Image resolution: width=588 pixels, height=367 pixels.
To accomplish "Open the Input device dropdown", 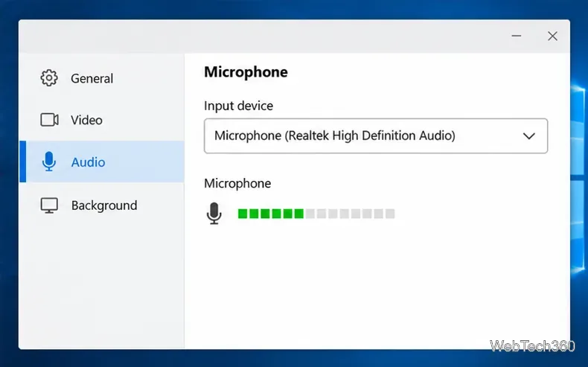I will [x=376, y=135].
